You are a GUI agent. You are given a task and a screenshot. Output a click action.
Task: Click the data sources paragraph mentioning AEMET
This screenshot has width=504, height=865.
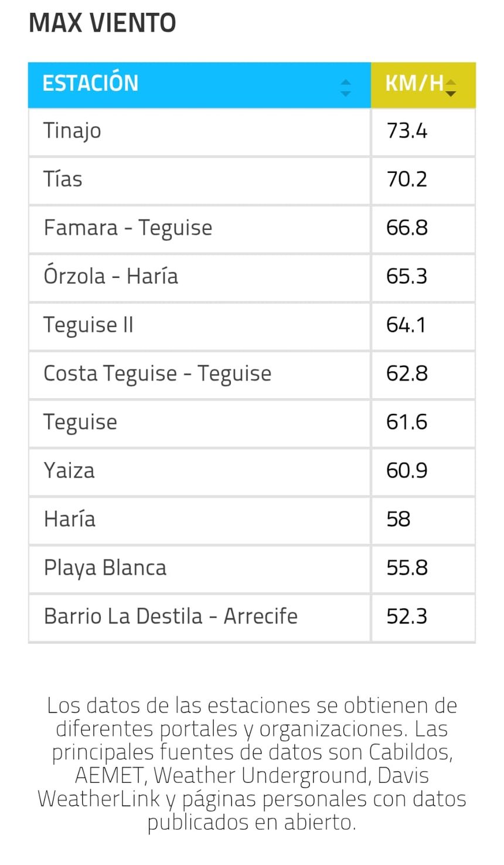252,763
